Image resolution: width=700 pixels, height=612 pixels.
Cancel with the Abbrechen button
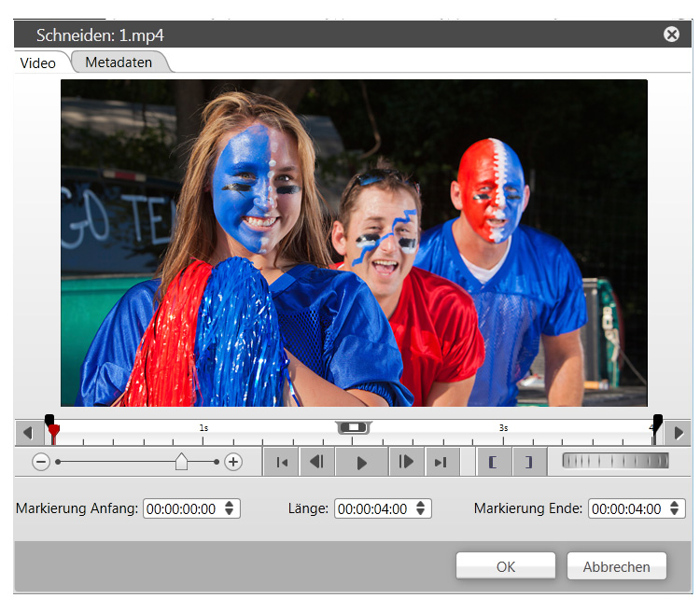pos(615,566)
